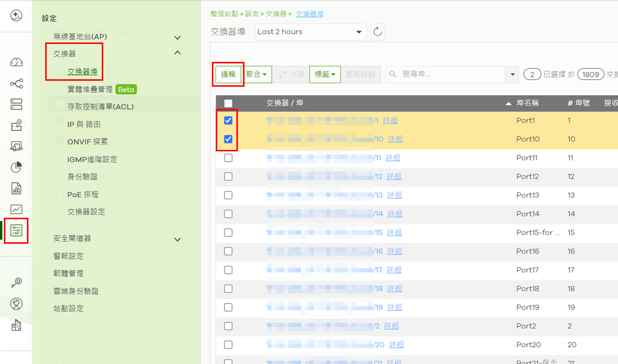Click the refresh icon beside time range
Viewport: 618px width, 364px height.
(377, 32)
